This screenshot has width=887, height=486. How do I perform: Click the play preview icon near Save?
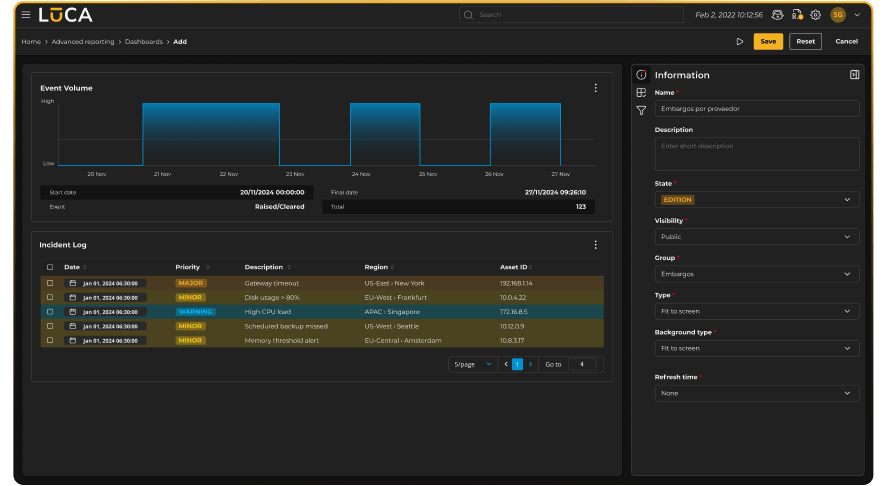coord(739,41)
